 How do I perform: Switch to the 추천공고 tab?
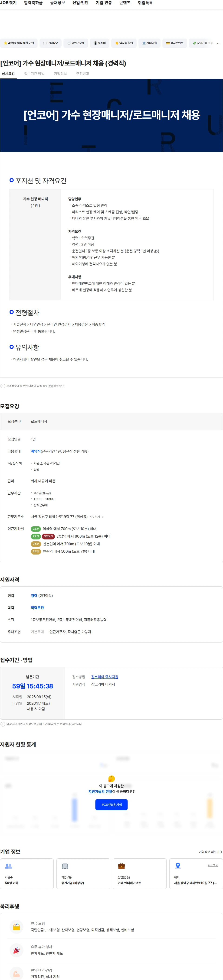click(82, 74)
